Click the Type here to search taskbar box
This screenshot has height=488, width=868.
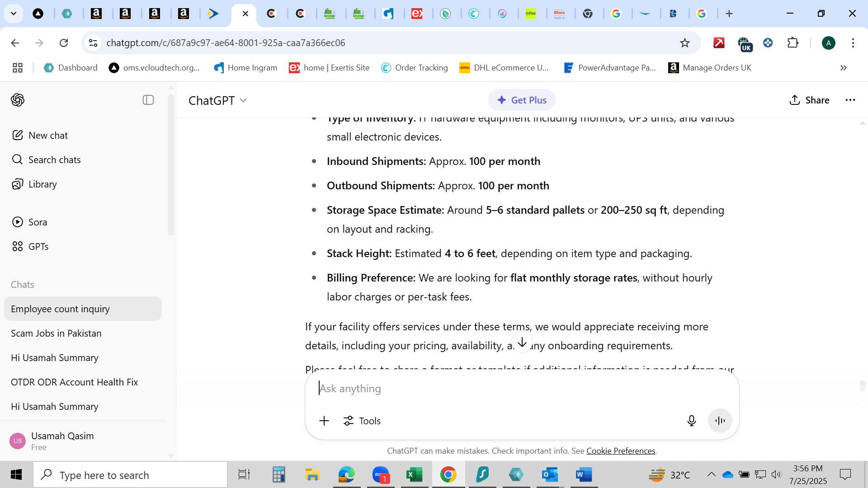(130, 475)
